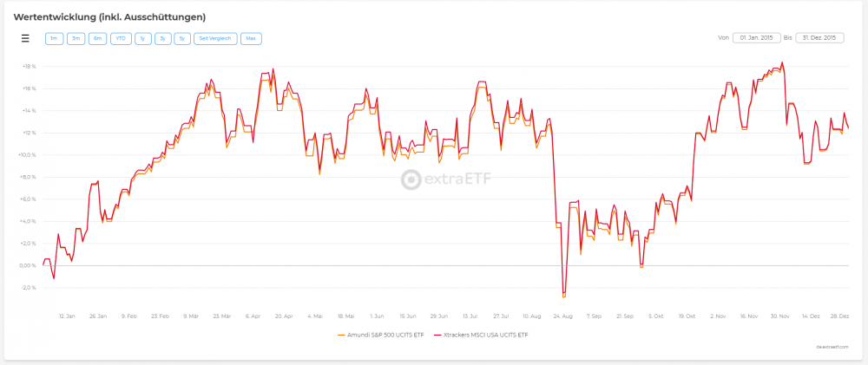This screenshot has width=868, height=365.
Task: Select the 3y time range
Action: (162, 38)
